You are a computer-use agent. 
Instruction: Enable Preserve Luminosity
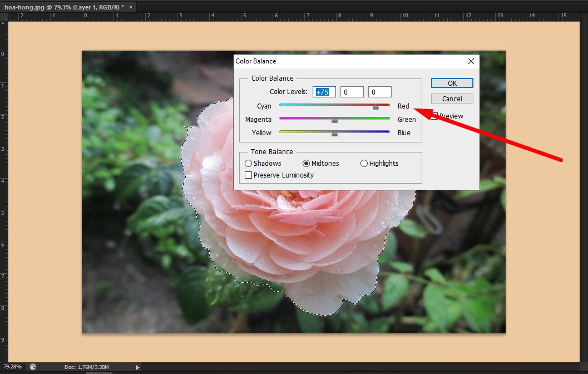coord(248,175)
